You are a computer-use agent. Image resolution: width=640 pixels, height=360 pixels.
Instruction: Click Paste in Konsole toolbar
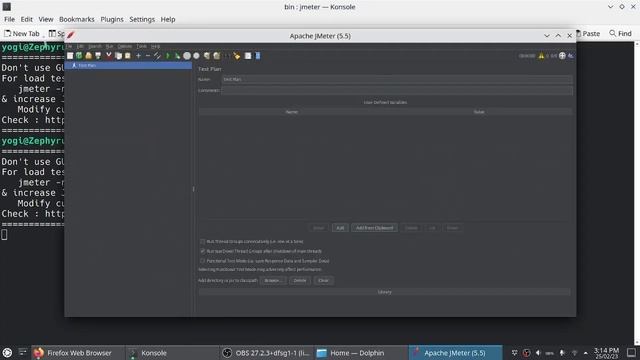(588, 33)
